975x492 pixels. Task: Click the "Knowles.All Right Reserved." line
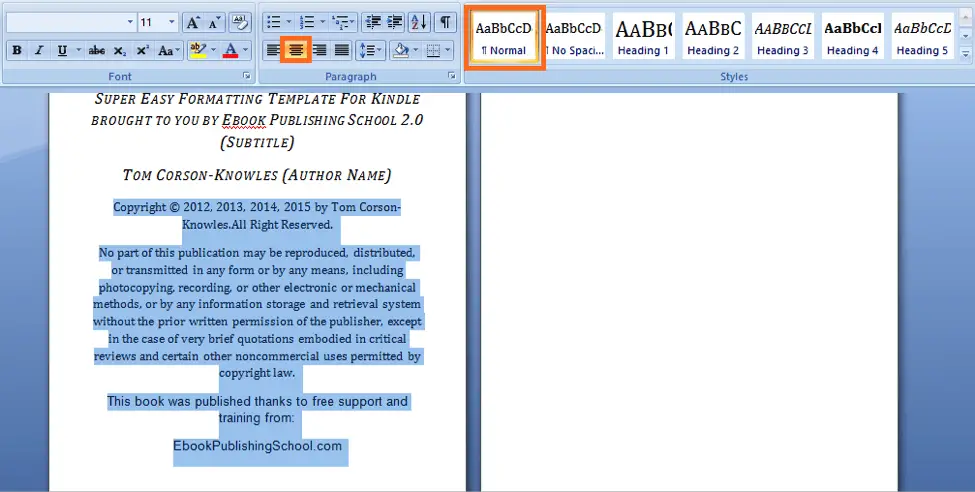point(257,225)
